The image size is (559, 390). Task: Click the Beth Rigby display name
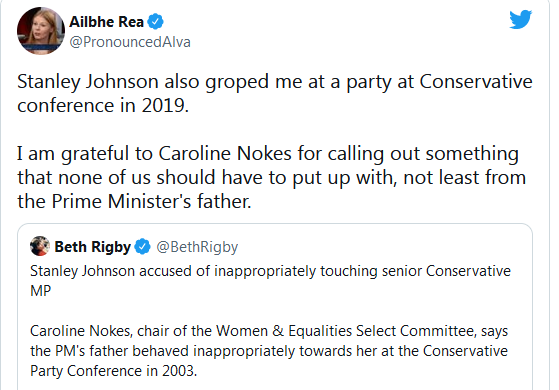[x=93, y=247]
